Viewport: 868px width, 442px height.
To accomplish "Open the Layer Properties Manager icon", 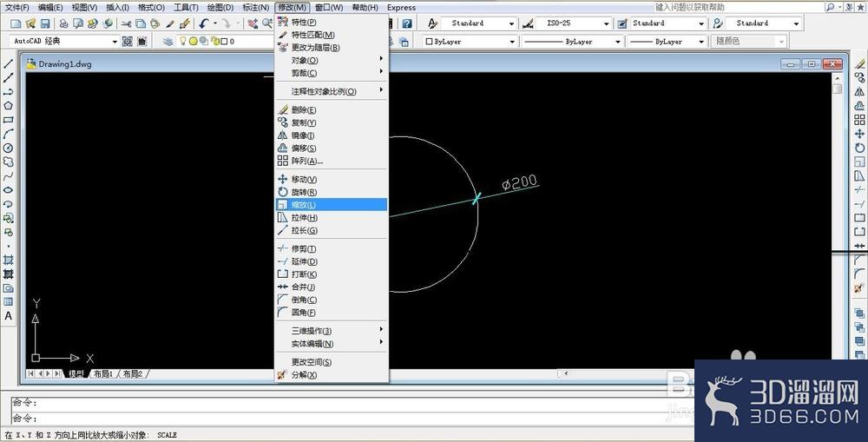I will [x=168, y=41].
